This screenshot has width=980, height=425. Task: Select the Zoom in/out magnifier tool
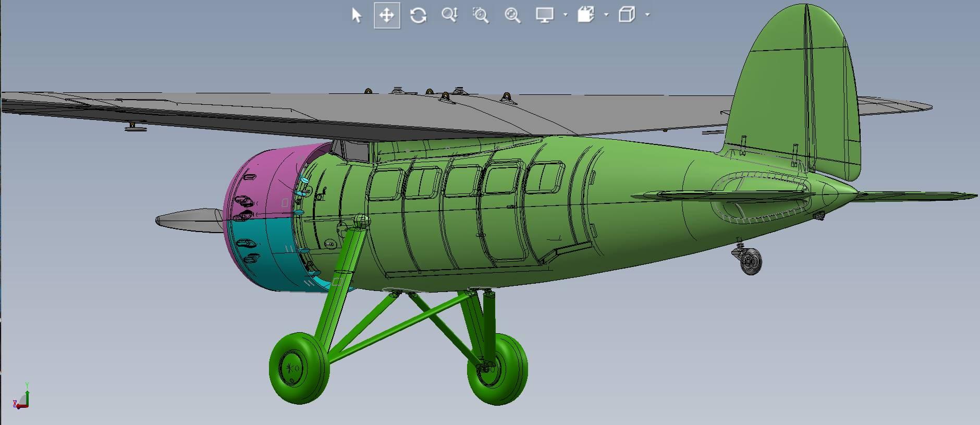pyautogui.click(x=449, y=15)
